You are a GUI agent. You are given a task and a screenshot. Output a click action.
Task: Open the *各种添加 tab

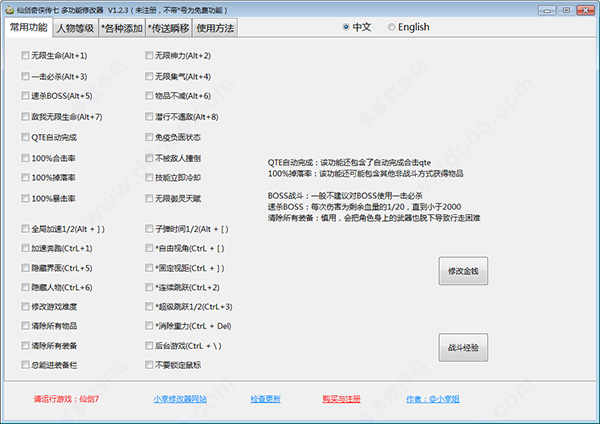tap(122, 28)
